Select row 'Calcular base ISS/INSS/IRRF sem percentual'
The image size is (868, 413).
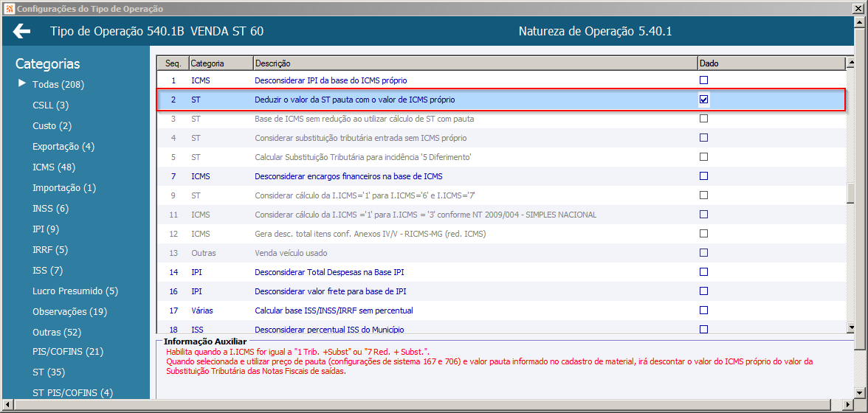tap(502, 310)
